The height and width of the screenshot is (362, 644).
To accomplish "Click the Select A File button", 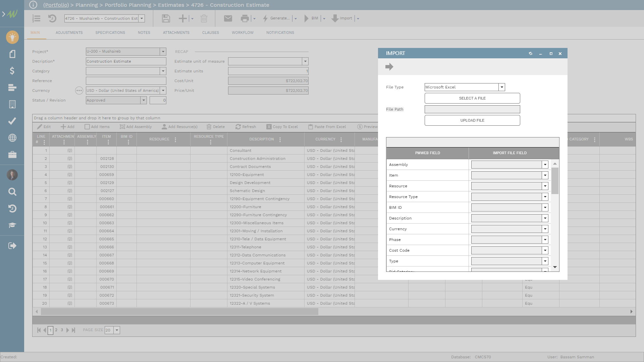I will tap(472, 98).
